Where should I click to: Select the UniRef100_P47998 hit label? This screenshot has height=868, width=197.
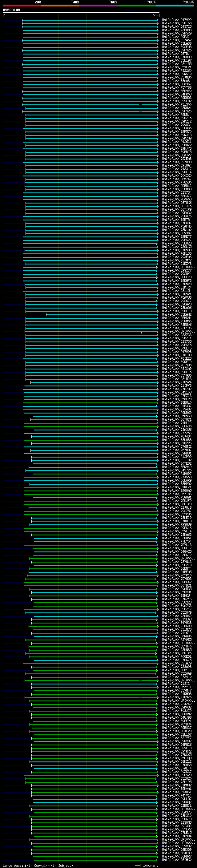coord(177,352)
